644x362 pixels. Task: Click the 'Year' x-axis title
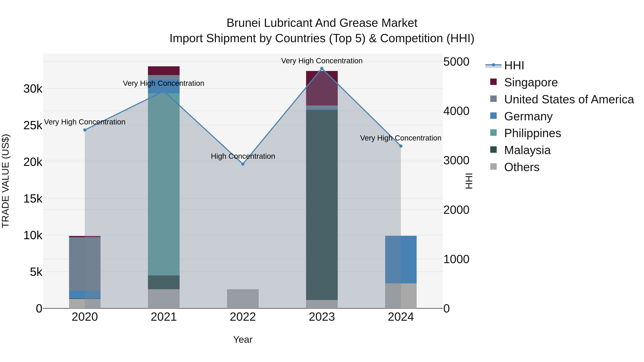(x=243, y=339)
